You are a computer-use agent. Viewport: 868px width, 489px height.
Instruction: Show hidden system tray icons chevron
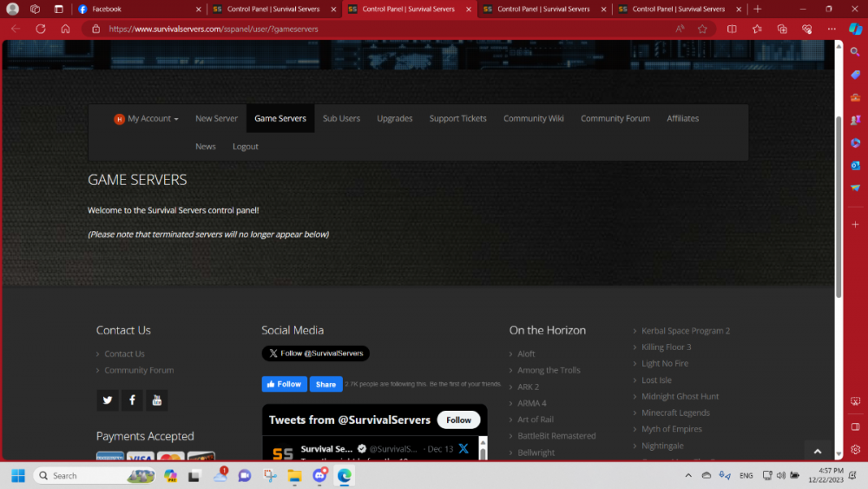pyautogui.click(x=688, y=475)
